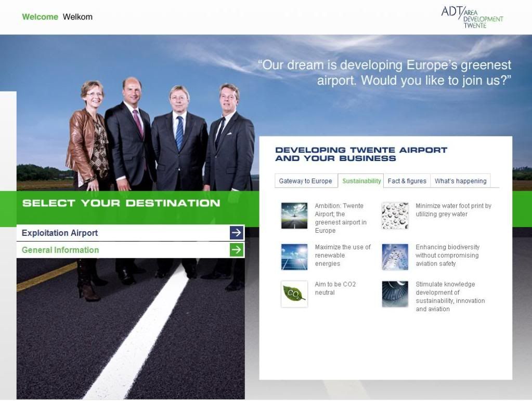
Task: Switch language to Dutch via Welkom
Action: 77,17
